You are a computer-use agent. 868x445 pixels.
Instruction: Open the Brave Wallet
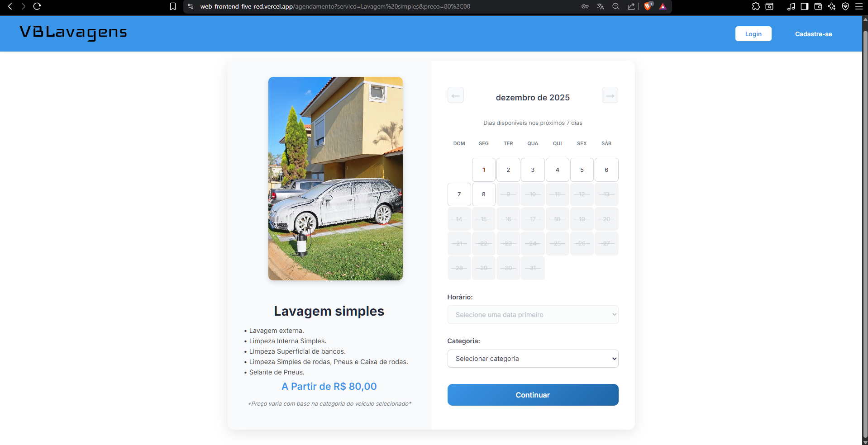click(818, 6)
